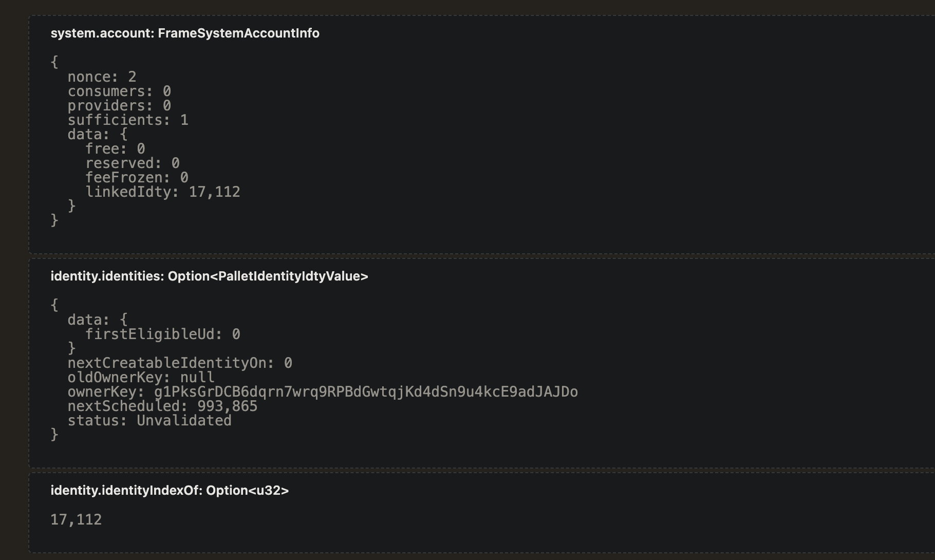Click the free: 0 line
The height and width of the screenshot is (560, 935).
(x=115, y=149)
